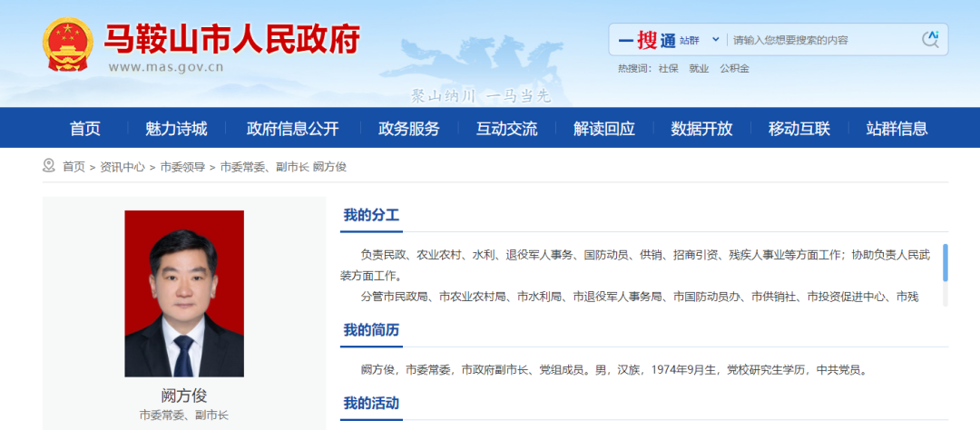The height and width of the screenshot is (430, 980).
Task: Click the location pin breadcrumb icon
Action: (48, 166)
